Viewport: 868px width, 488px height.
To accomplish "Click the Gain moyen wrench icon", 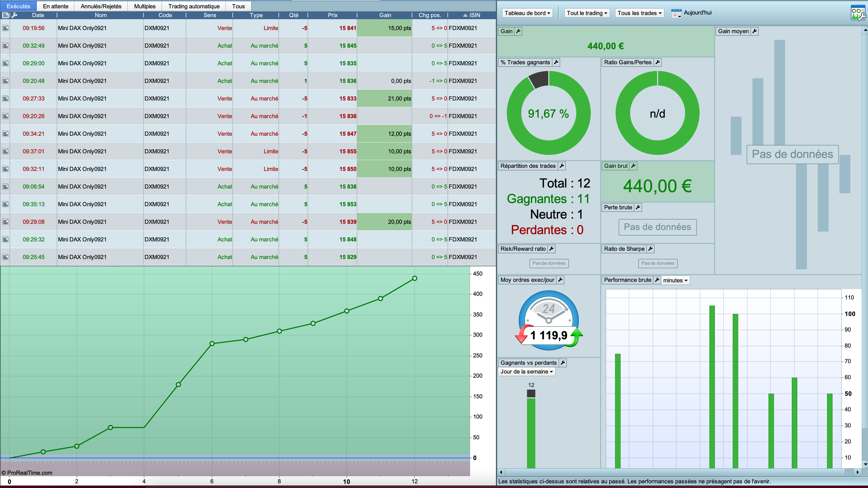I will point(755,31).
